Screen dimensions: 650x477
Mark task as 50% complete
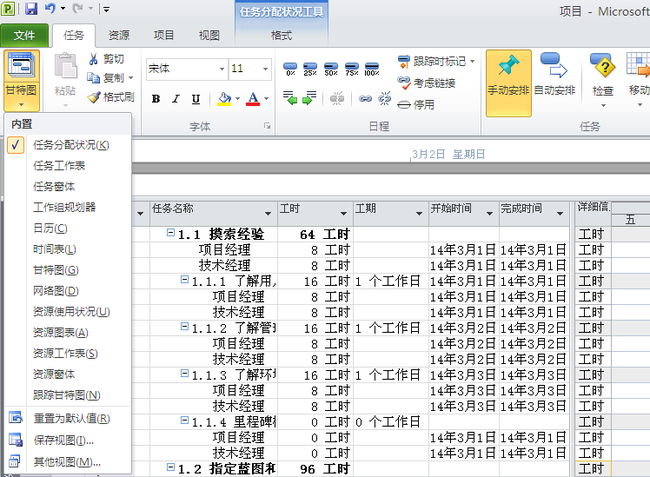(x=331, y=69)
